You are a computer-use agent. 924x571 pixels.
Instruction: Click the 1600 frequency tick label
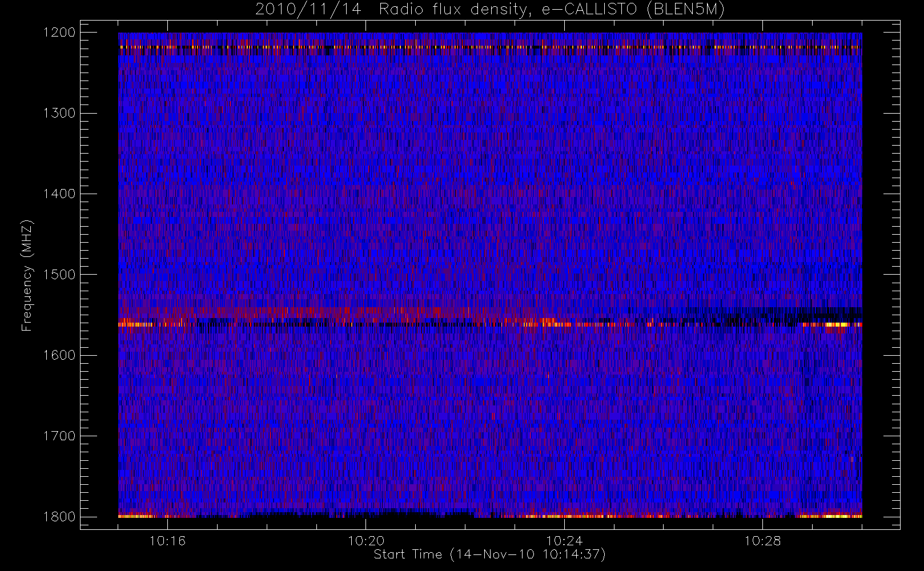[59, 355]
